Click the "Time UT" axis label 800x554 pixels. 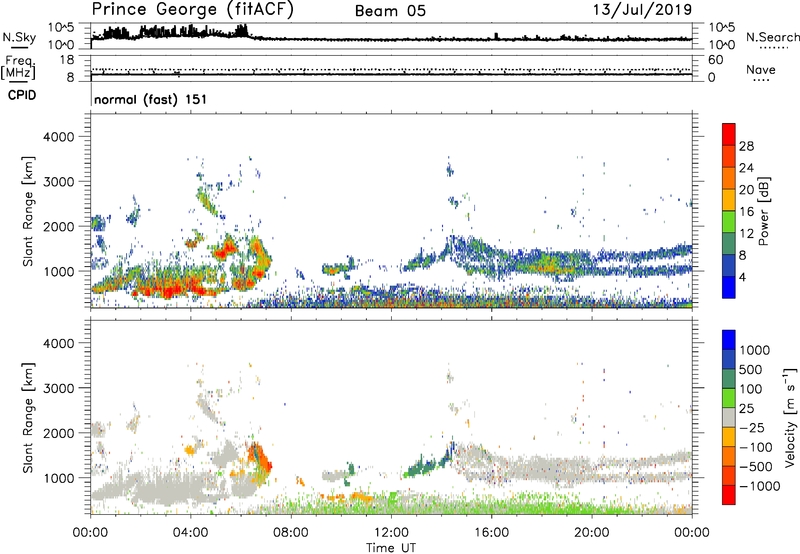tap(391, 548)
